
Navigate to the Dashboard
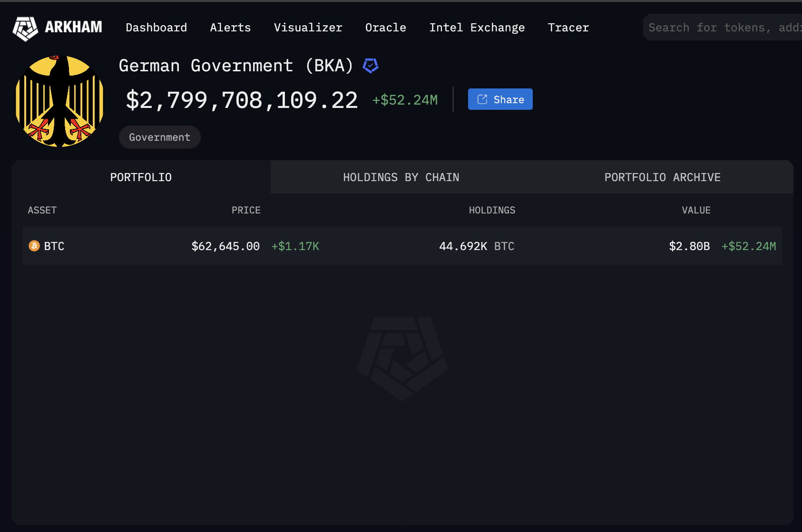point(156,28)
